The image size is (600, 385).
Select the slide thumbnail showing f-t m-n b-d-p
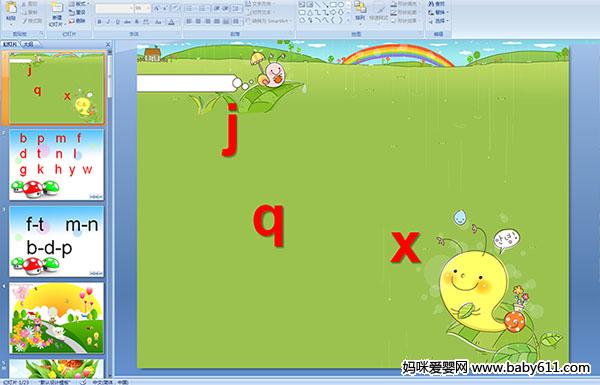(x=56, y=241)
